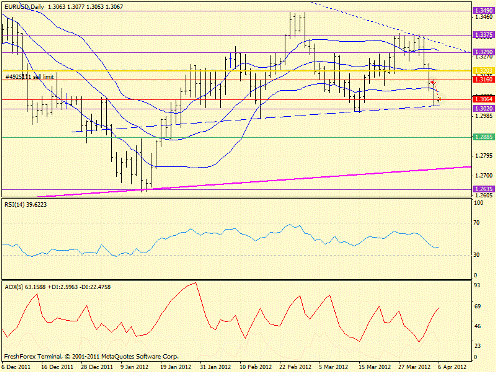The width and height of the screenshot is (496, 372).
Task: Click the 6 Apr 2012 date label
Action: [452, 367]
